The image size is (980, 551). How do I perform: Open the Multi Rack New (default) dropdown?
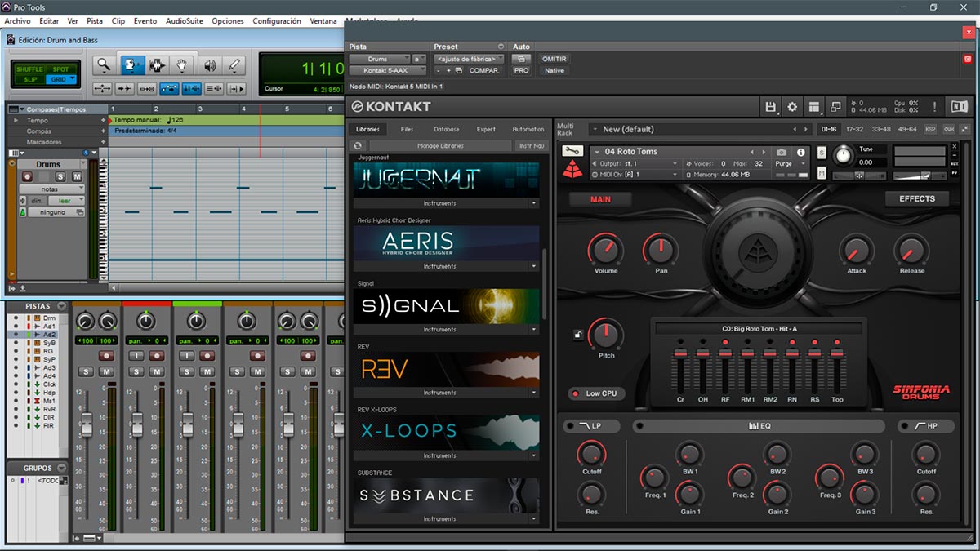[697, 129]
